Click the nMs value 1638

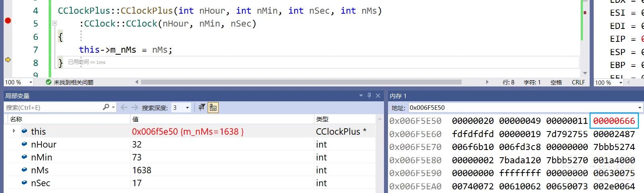coord(142,170)
